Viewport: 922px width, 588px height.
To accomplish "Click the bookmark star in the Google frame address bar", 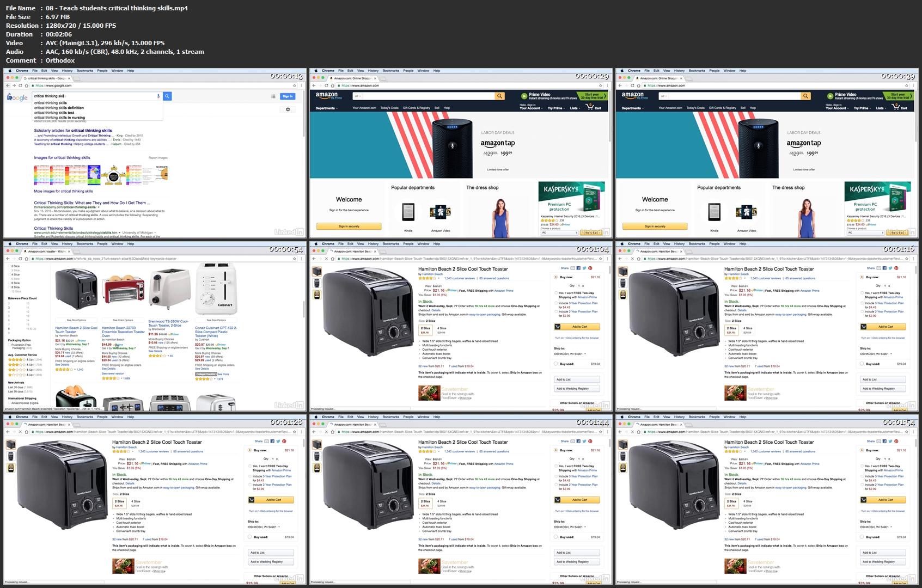I will 295,85.
